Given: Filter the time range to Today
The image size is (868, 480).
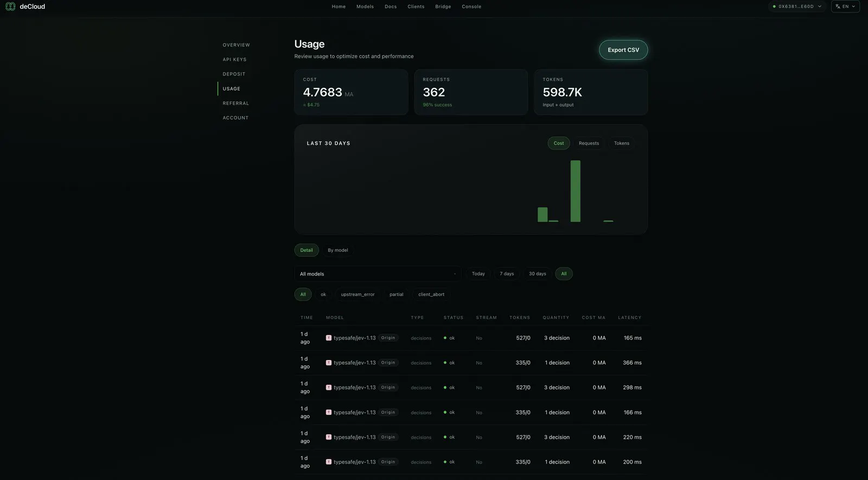Looking at the screenshot, I should [478, 274].
